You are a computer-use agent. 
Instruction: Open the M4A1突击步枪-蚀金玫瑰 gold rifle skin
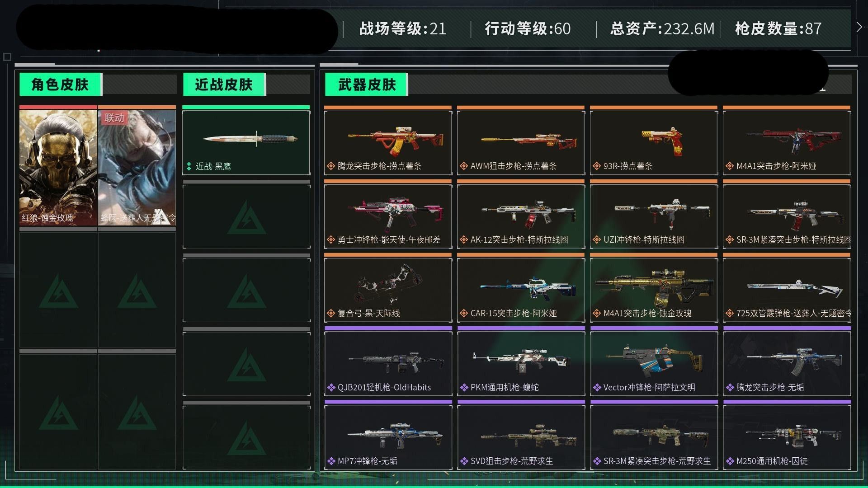(x=654, y=290)
